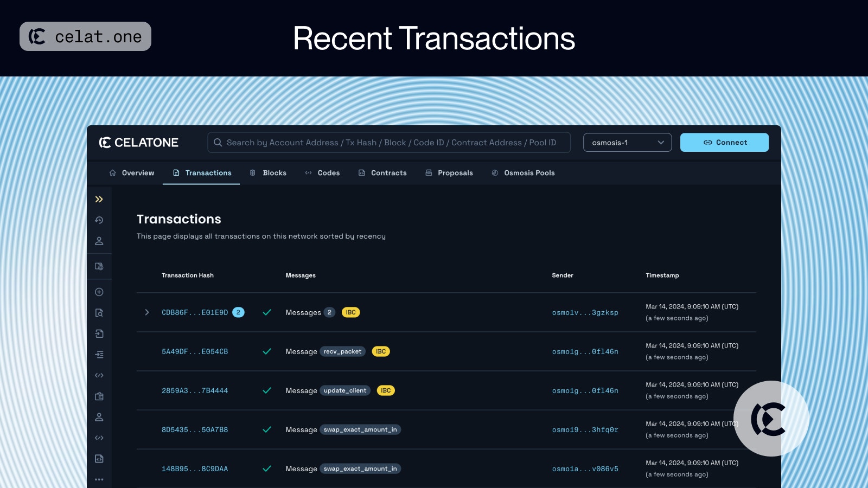Image resolution: width=868 pixels, height=488 pixels.
Task: Click the success checkmark for 8D5435...50A7B8
Action: point(267,429)
